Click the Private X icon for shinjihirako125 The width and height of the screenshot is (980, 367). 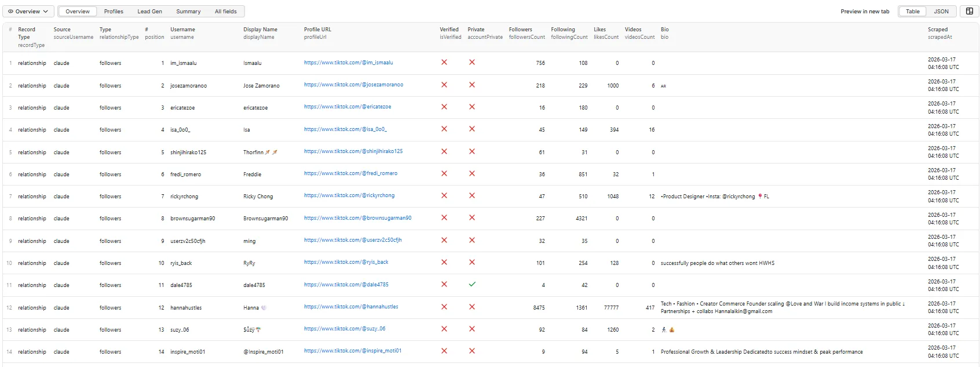coord(472,151)
